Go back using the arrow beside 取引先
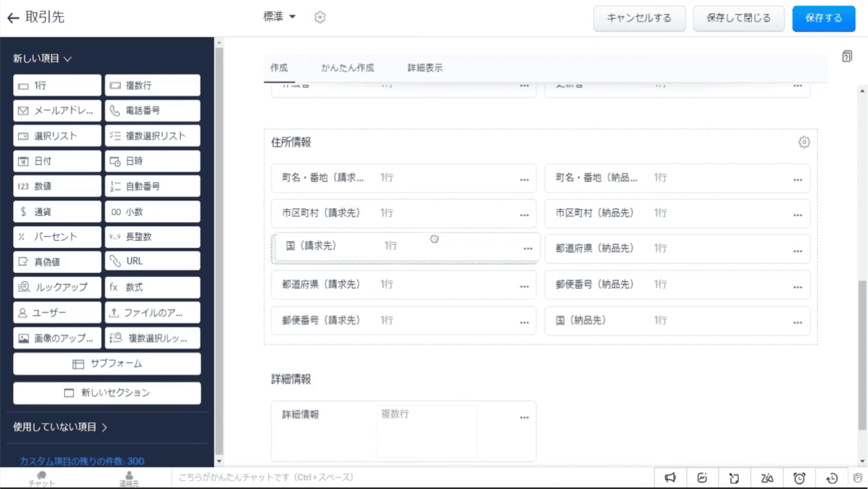 (13, 18)
